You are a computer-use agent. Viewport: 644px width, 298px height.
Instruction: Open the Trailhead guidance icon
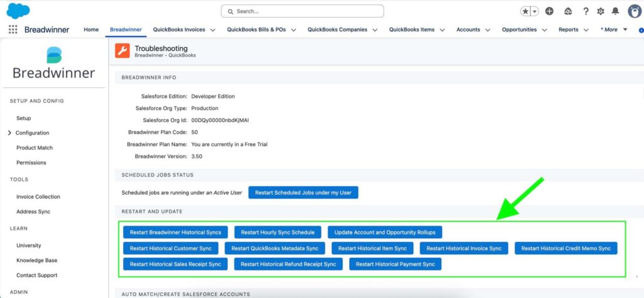568,11
